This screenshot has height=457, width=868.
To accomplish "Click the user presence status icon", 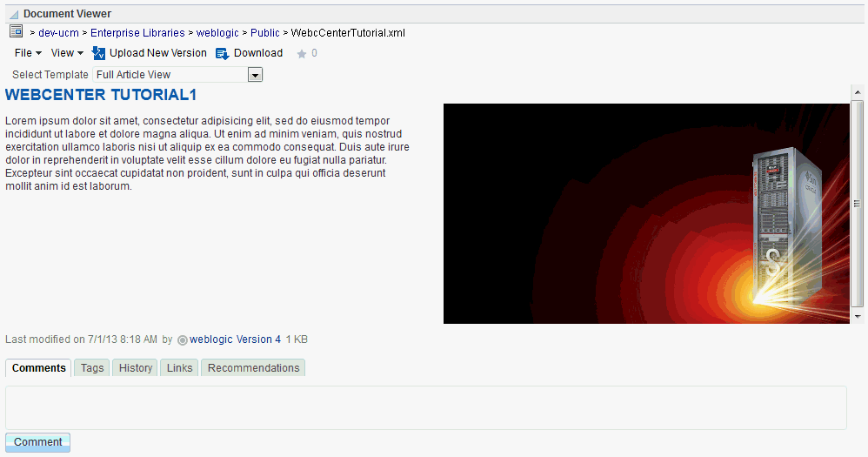I will pyautogui.click(x=182, y=340).
